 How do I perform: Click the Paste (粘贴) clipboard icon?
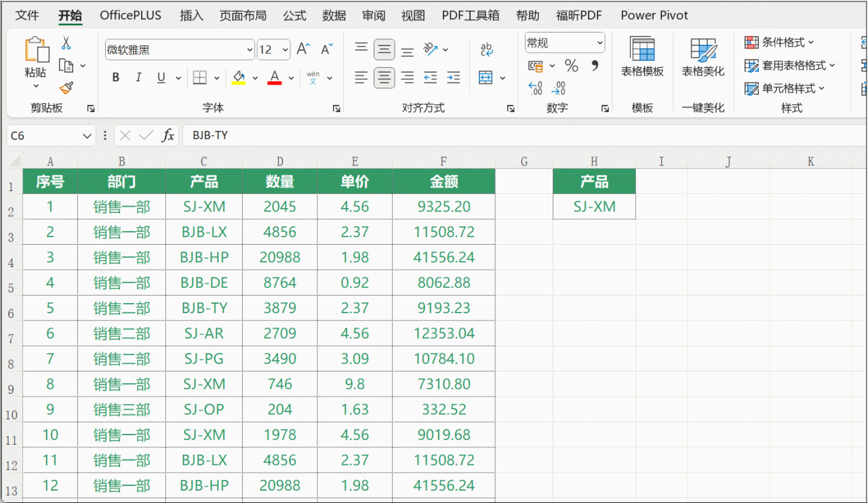click(37, 50)
